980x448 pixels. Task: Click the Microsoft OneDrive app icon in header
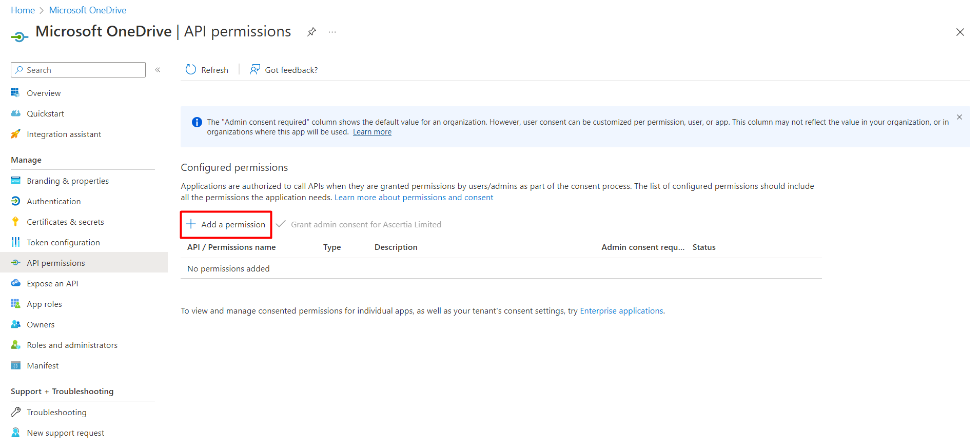point(19,36)
